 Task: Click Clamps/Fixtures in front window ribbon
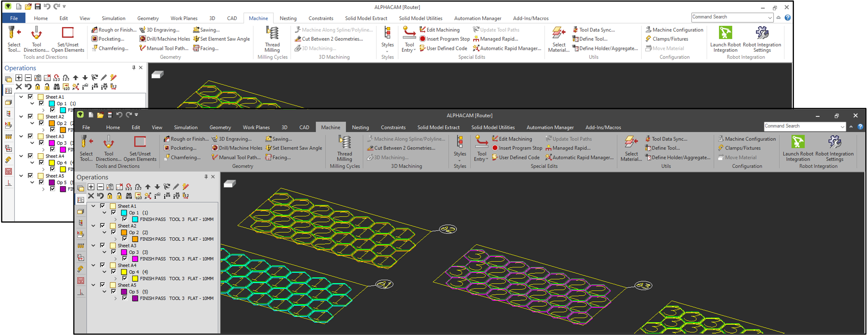point(739,148)
